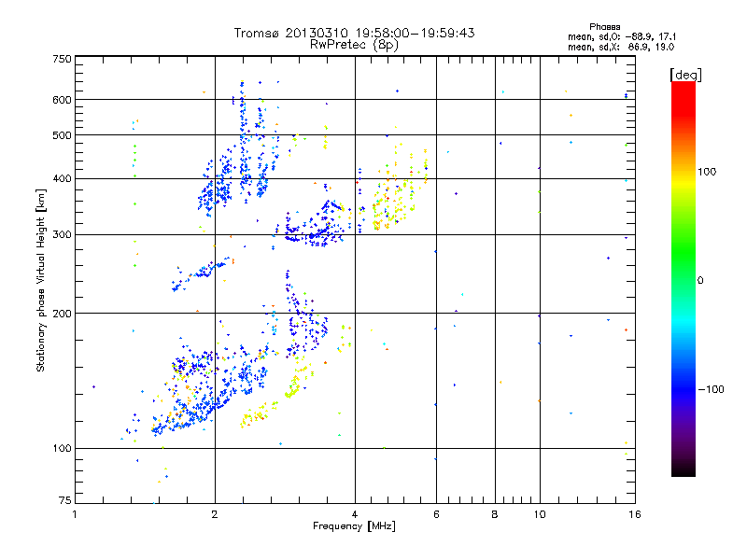Click the y-axis tick label '75'
Screen dimensions: 747x560
[65, 500]
